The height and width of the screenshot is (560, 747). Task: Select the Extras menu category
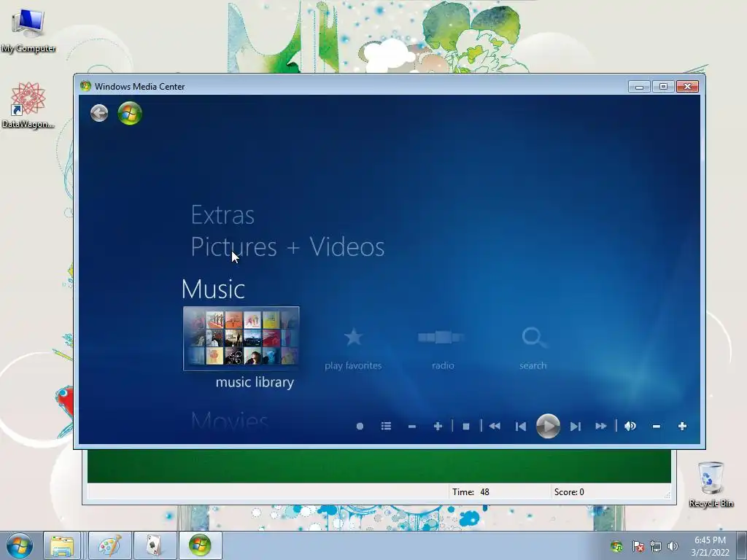[222, 215]
